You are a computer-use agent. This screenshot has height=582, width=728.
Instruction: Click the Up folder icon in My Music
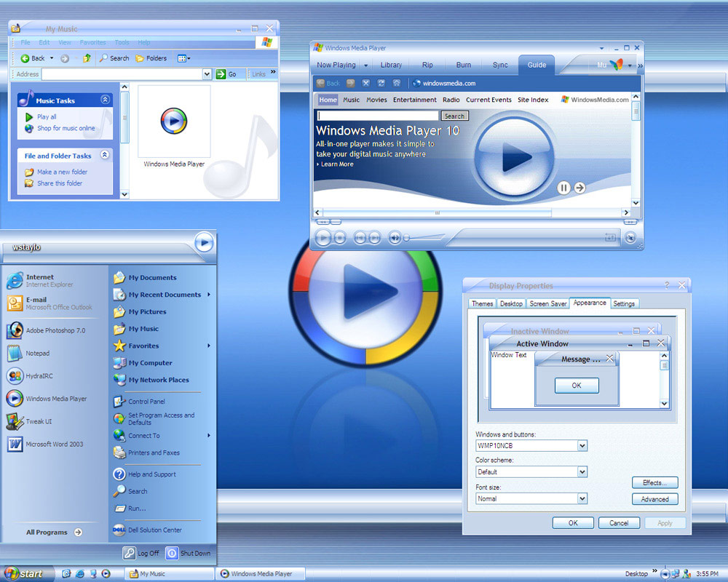click(87, 58)
